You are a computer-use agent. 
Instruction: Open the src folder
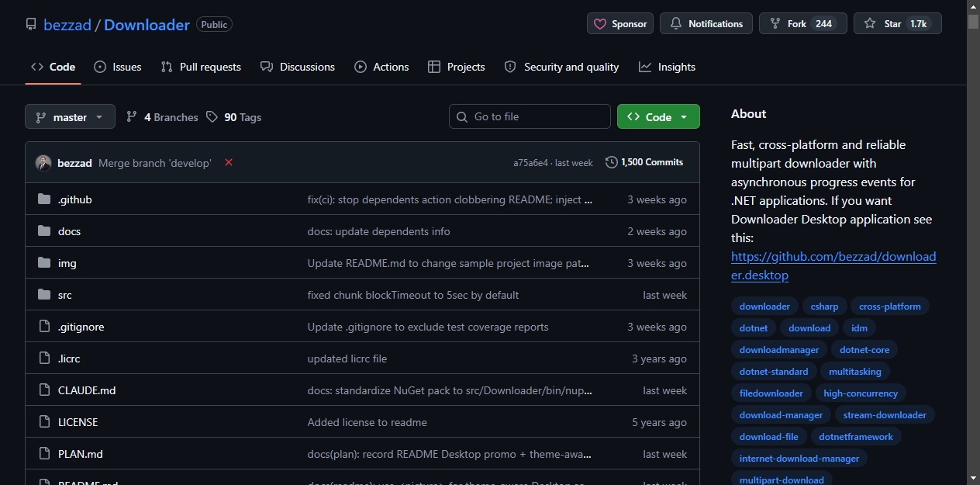(65, 295)
